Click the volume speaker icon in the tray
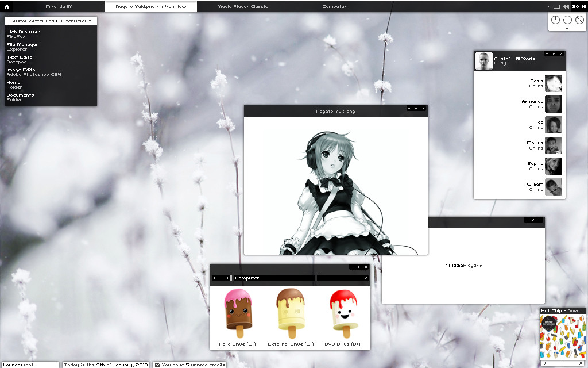The height and width of the screenshot is (368, 588). click(x=566, y=6)
